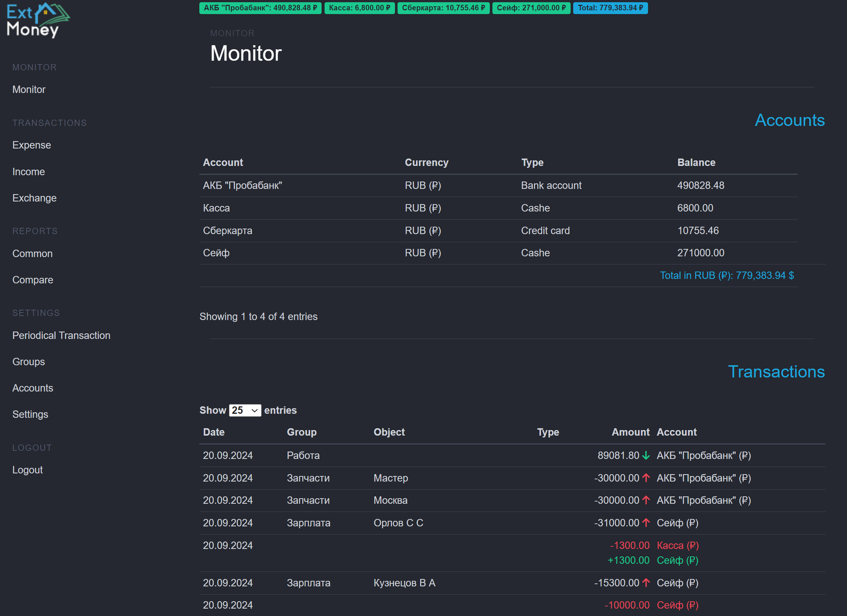
Task: Select the Сберкарта account row
Action: coord(227,230)
